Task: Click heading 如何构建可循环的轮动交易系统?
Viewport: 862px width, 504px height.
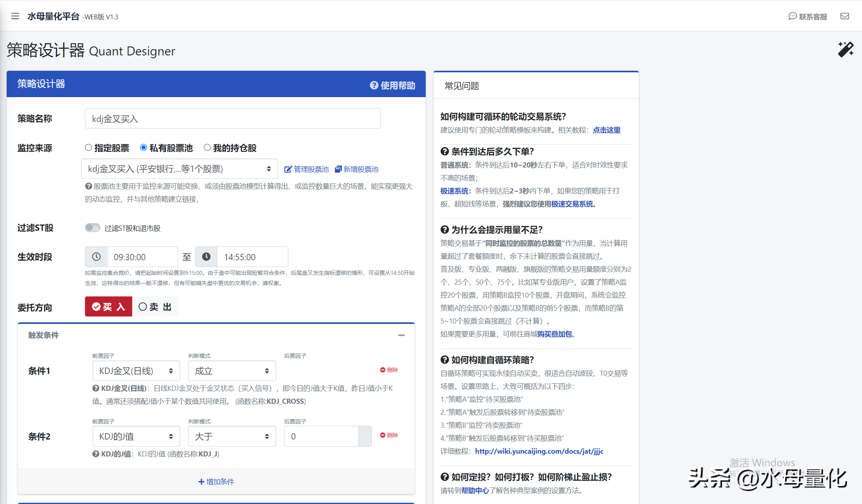Action: [503, 117]
